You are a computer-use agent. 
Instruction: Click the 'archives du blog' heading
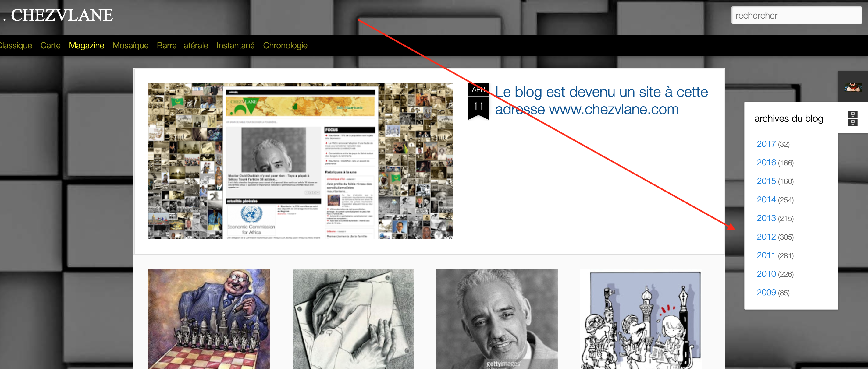click(788, 118)
